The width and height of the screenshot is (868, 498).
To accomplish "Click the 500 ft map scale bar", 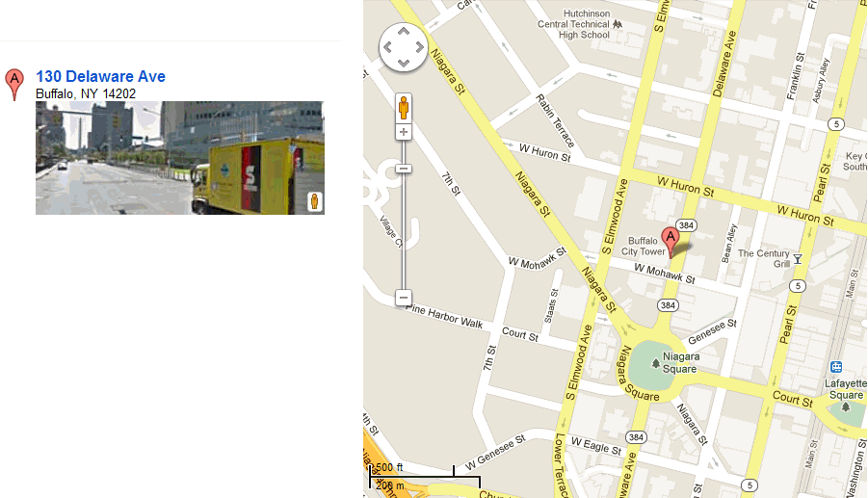I will pyautogui.click(x=425, y=477).
